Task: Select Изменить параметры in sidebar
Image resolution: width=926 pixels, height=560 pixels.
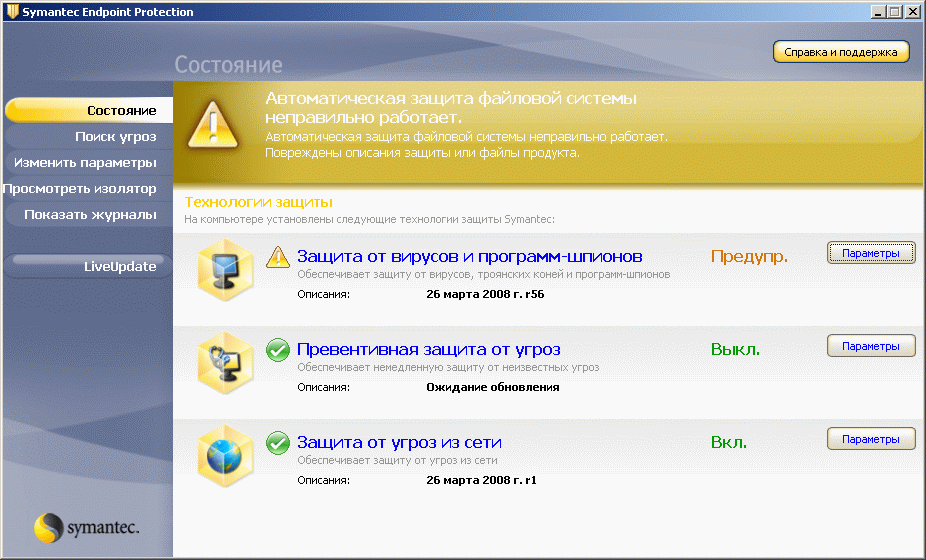Action: point(89,162)
